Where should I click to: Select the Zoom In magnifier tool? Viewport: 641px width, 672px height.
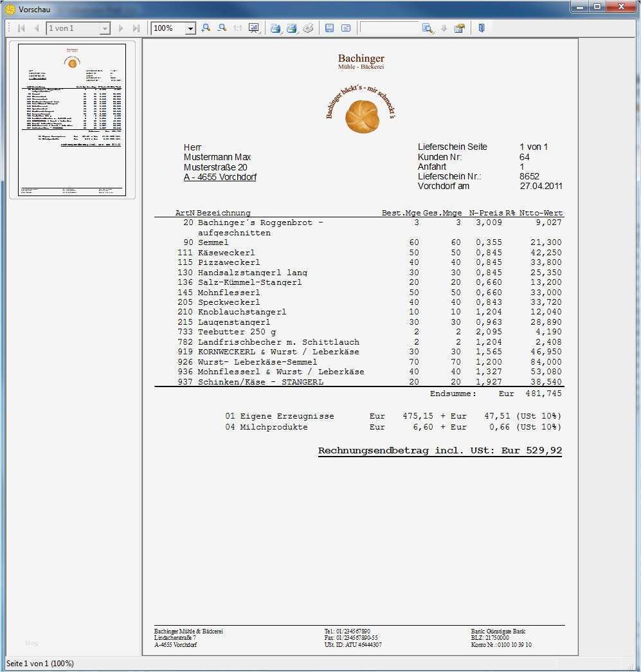206,28
